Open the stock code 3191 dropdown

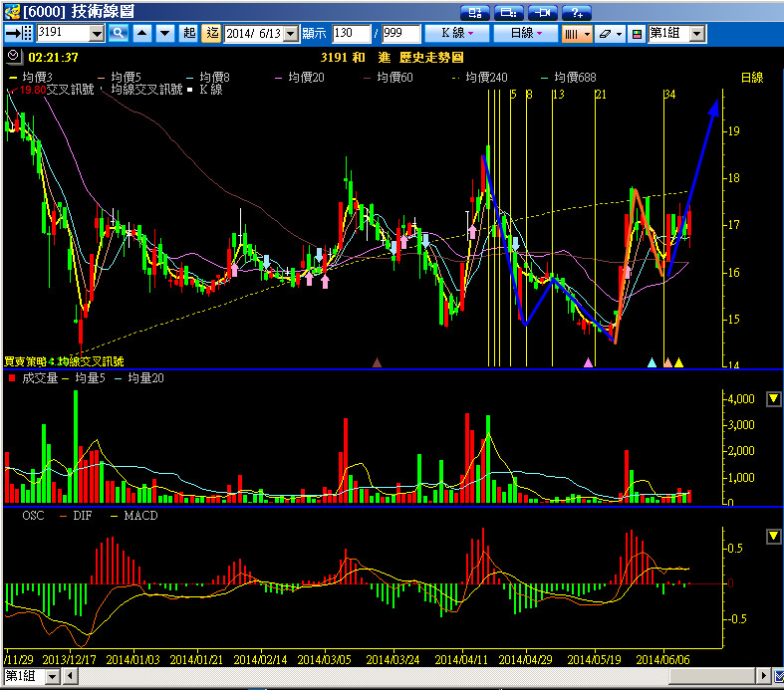point(97,34)
